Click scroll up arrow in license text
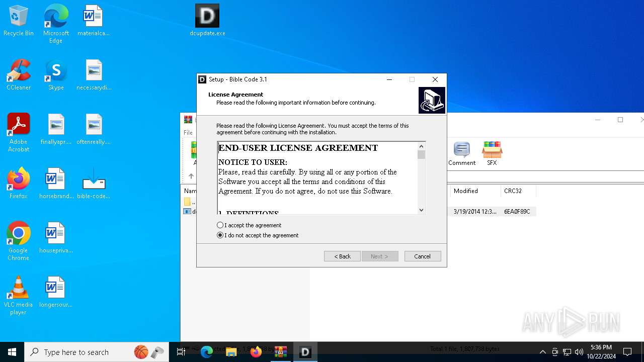 [421, 146]
